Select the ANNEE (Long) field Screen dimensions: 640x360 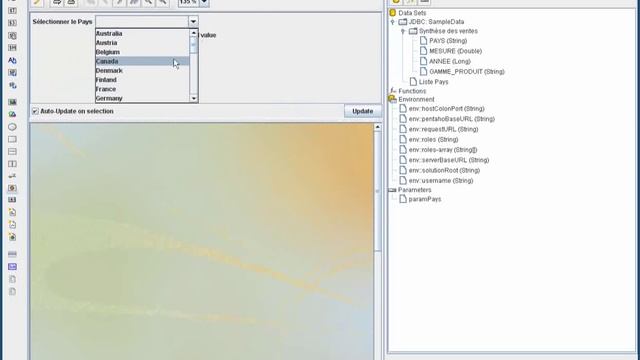point(449,61)
